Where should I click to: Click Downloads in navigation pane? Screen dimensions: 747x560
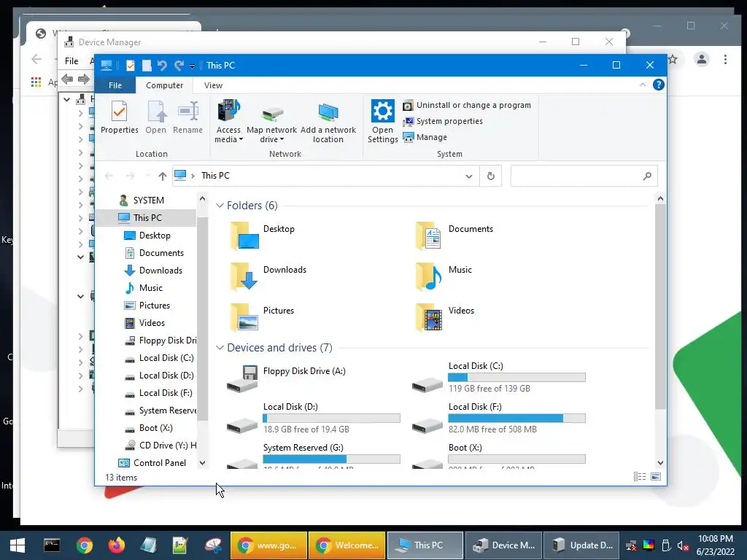[160, 271]
